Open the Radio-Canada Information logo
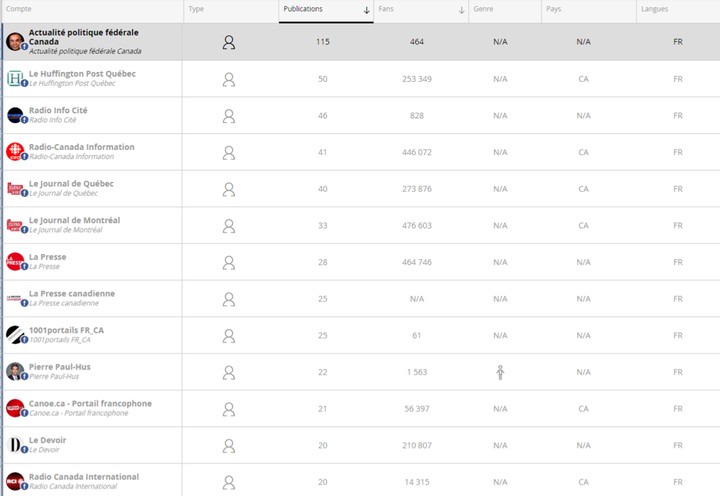Viewport: 720px width, 496px height. coord(15,152)
